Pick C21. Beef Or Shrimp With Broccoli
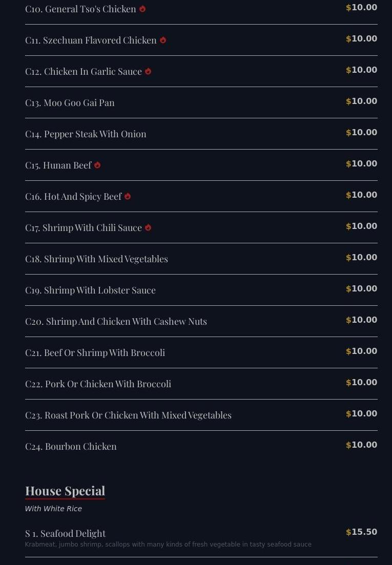 pyautogui.click(x=95, y=352)
